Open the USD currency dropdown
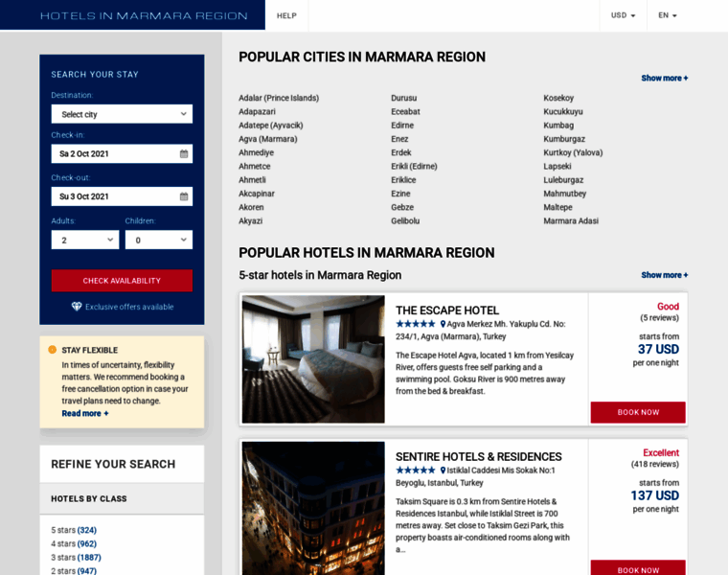Image resolution: width=728 pixels, height=575 pixels. [623, 15]
